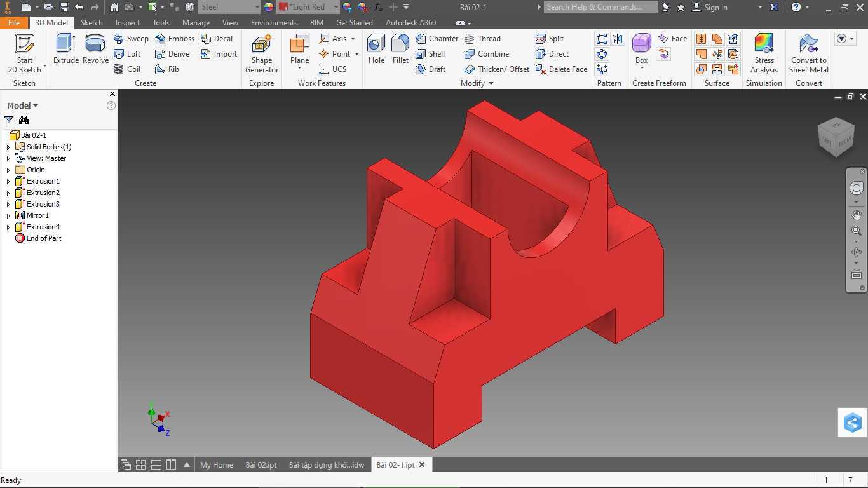
Task: Close the Bài 02-1.ipt document tab
Action: 421,464
